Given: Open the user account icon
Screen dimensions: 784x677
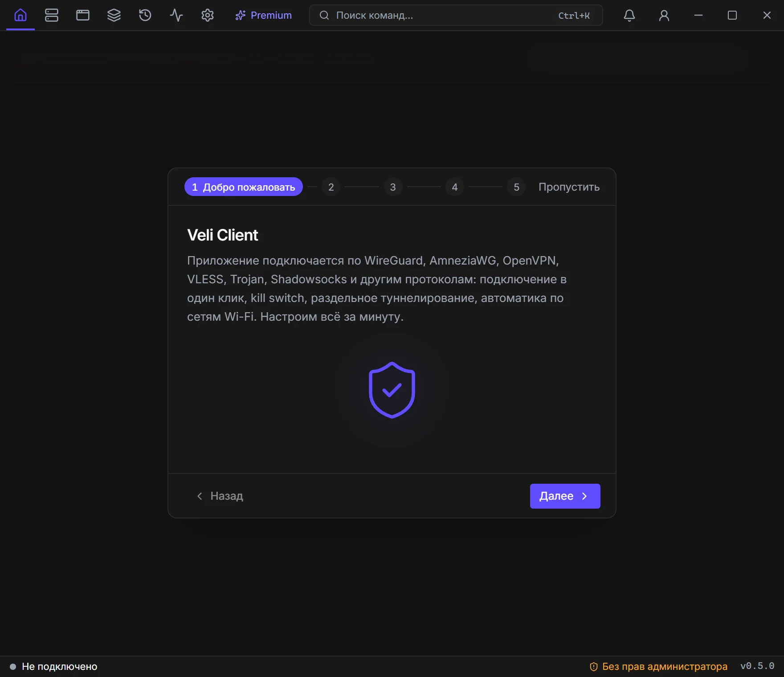Looking at the screenshot, I should click(x=664, y=15).
